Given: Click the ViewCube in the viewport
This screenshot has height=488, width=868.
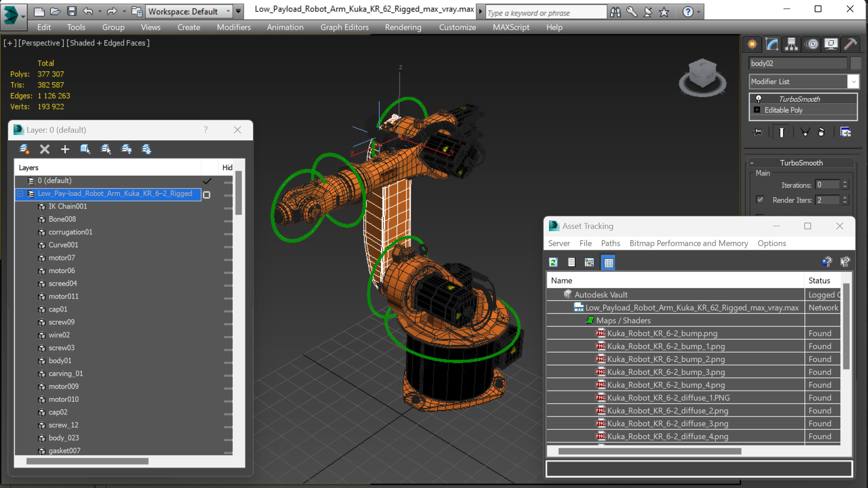Looking at the screenshot, I should pyautogui.click(x=702, y=77).
